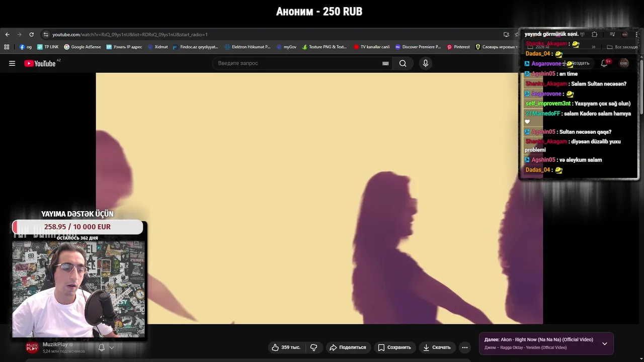Open YouTube notifications bell

[x=604, y=63]
